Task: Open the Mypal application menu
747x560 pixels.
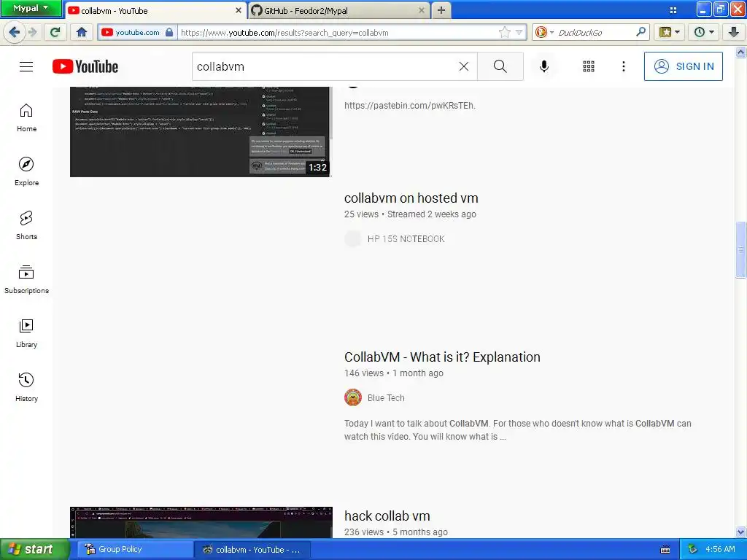Action: pos(31,9)
